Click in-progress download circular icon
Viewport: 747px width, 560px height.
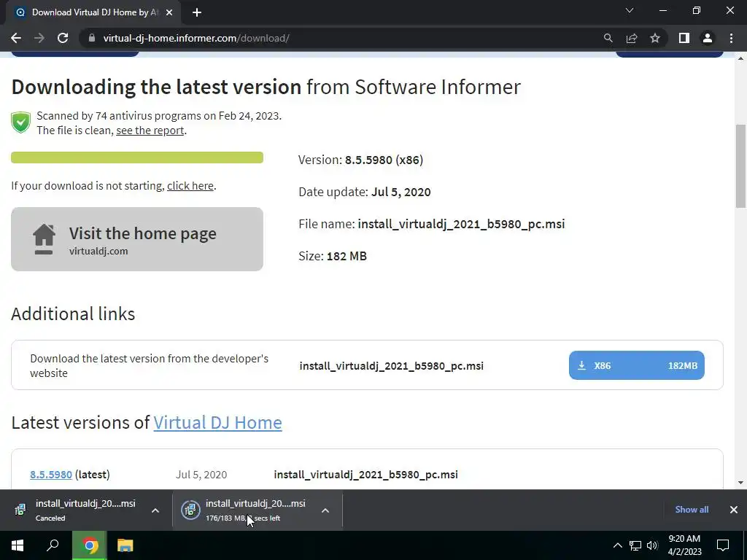pos(190,510)
